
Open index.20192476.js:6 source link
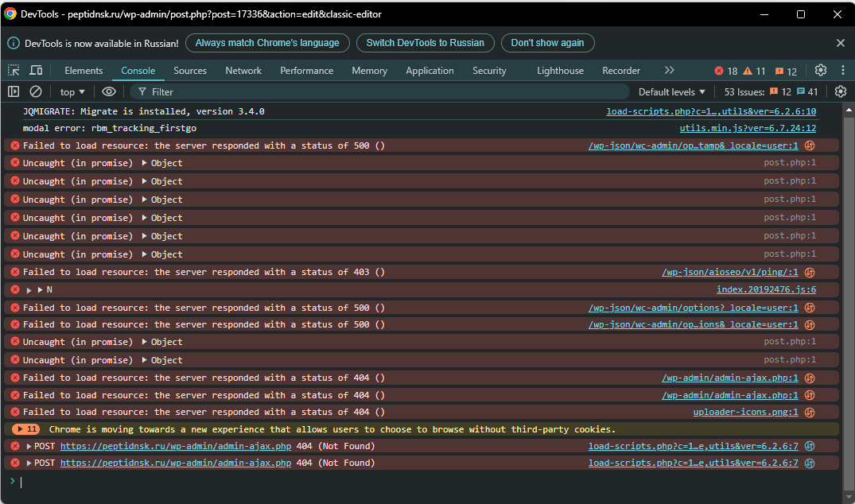tap(766, 290)
